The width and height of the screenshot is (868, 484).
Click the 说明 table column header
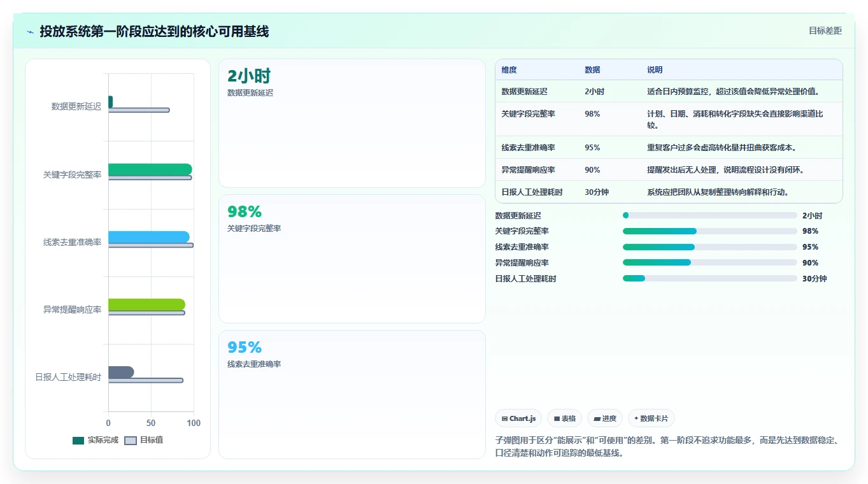click(655, 69)
